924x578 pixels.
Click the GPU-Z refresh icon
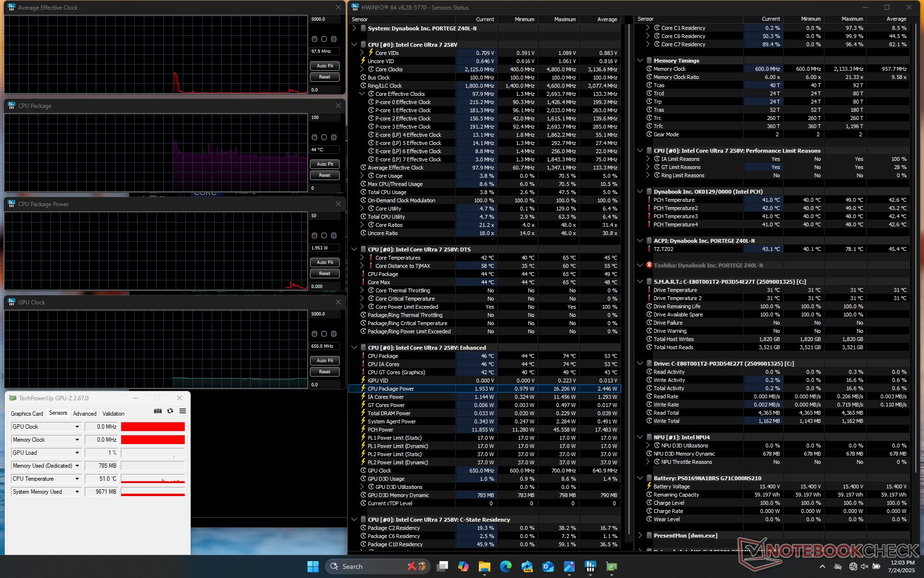click(x=170, y=411)
